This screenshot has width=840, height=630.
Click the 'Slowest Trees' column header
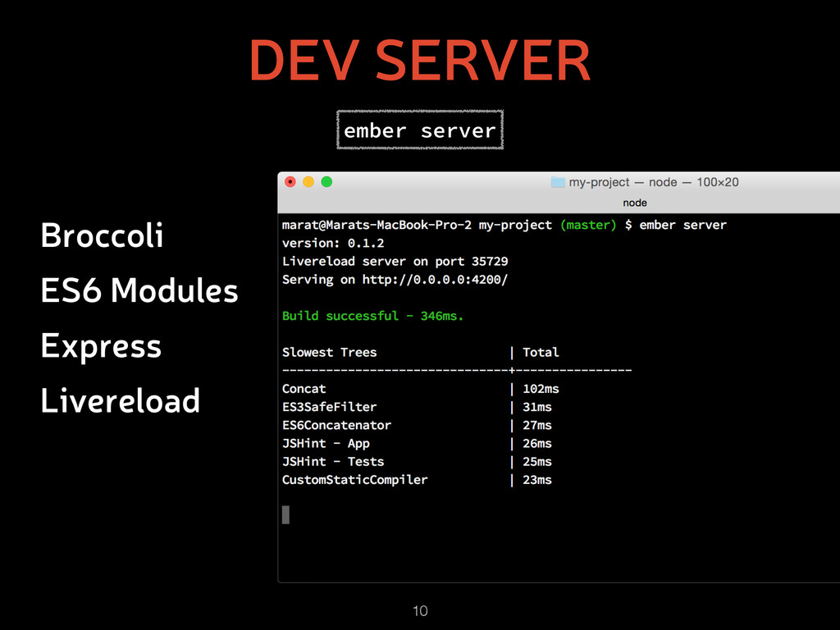point(330,353)
